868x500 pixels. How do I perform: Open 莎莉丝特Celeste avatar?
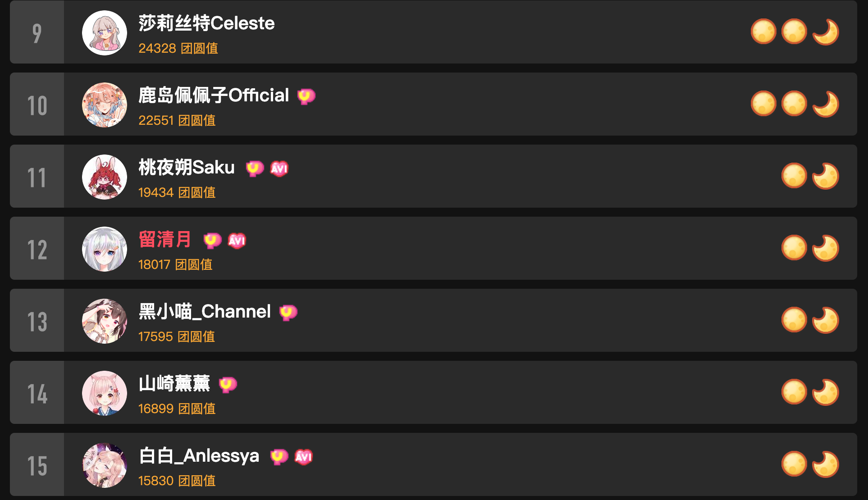tap(105, 33)
